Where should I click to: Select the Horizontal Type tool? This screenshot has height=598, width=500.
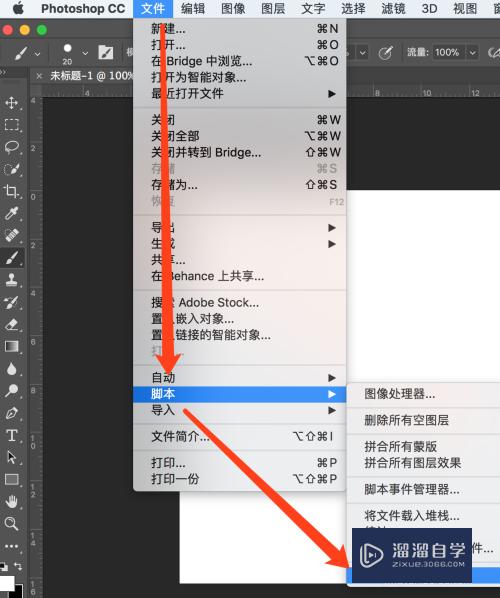pos(11,435)
